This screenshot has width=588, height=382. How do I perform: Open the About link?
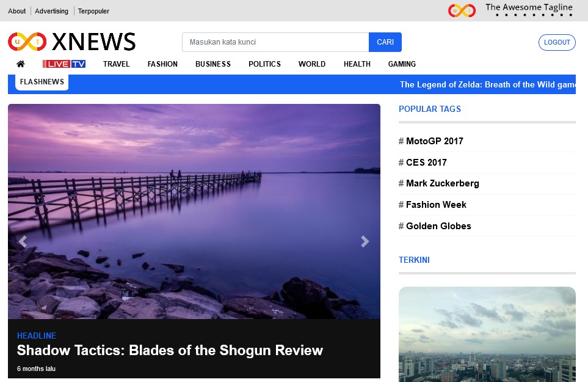pyautogui.click(x=17, y=11)
